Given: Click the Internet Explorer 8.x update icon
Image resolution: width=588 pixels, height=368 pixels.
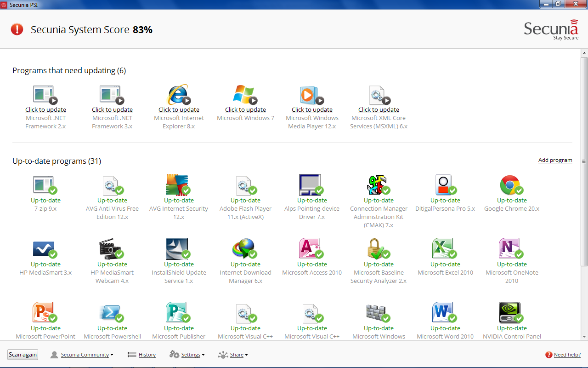Looking at the screenshot, I should [178, 95].
